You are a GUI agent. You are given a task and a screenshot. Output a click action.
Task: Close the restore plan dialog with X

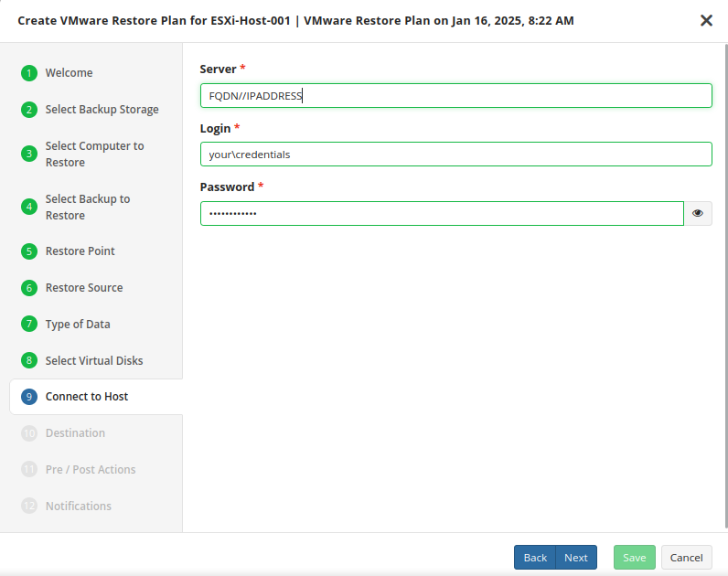[706, 20]
